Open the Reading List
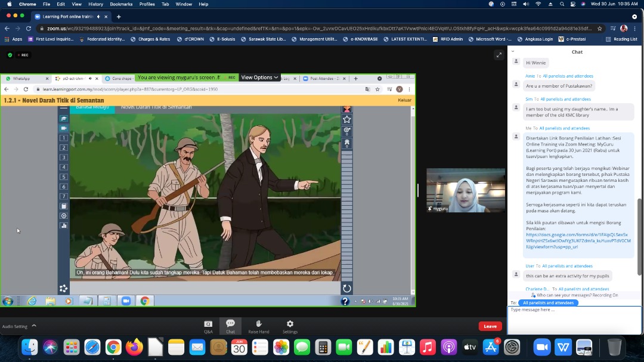This screenshot has height=362, width=644. click(621, 39)
